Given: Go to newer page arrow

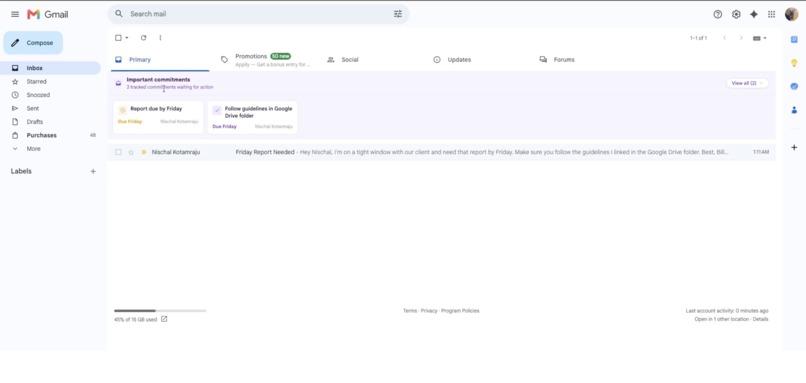Looking at the screenshot, I should pos(725,38).
